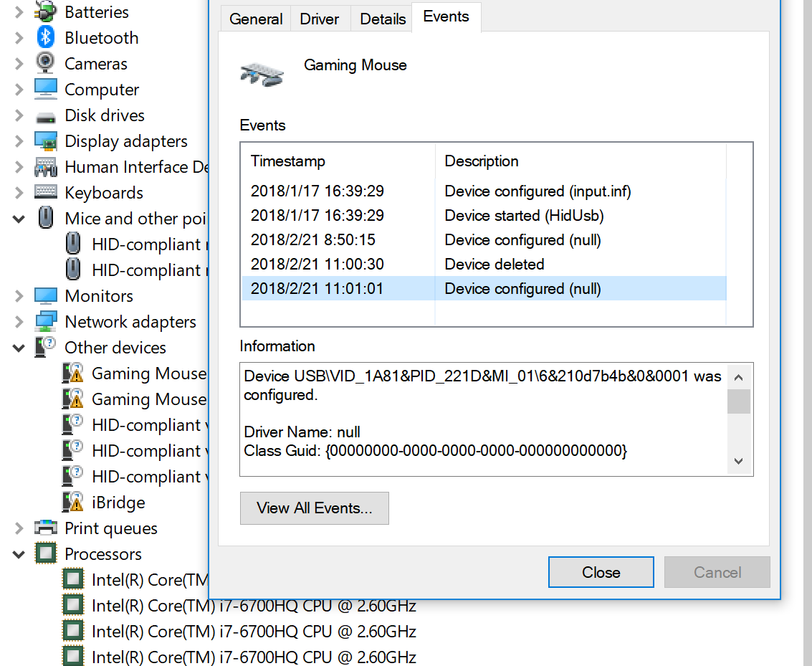Image resolution: width=812 pixels, height=666 pixels.
Task: Click the Computer monitor icon
Action: (46, 89)
